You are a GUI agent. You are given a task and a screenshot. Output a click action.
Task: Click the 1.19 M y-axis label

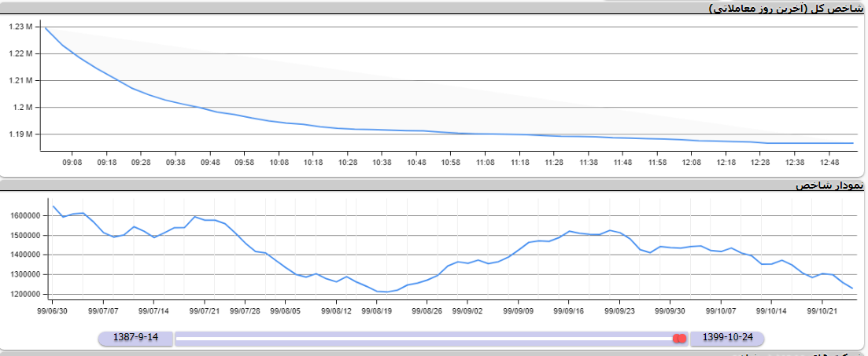click(20, 134)
